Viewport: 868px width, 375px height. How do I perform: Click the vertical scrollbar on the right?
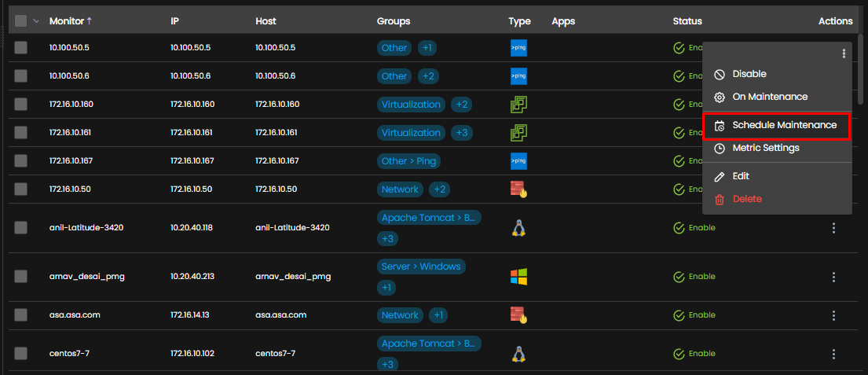[860, 69]
